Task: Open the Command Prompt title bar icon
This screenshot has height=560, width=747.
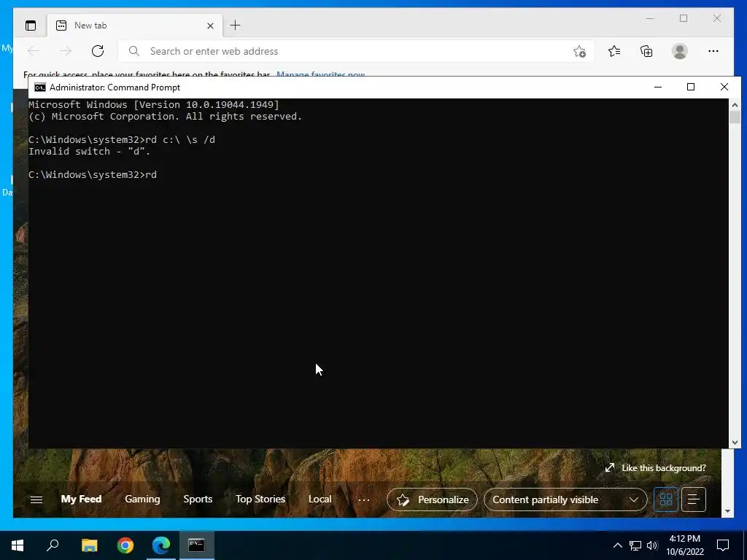Action: pos(40,87)
